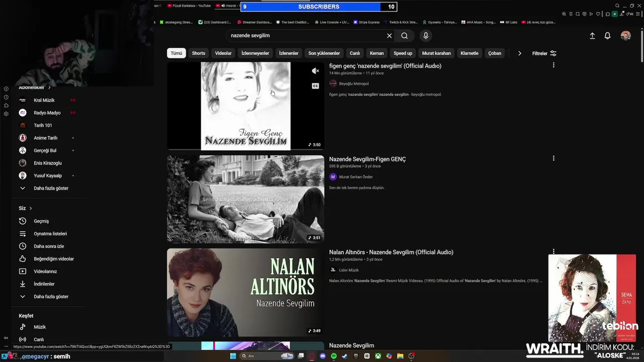Open Stripe Express bookmark
The width and height of the screenshot is (644, 362).
click(x=366, y=22)
